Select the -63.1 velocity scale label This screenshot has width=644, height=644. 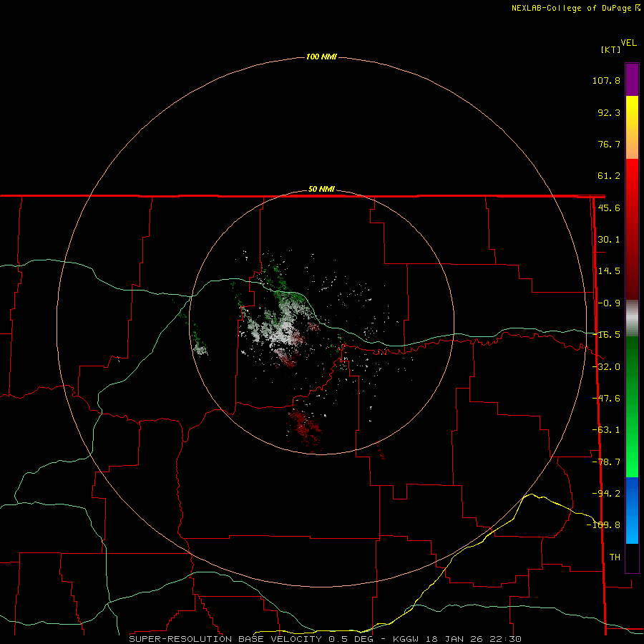(607, 430)
